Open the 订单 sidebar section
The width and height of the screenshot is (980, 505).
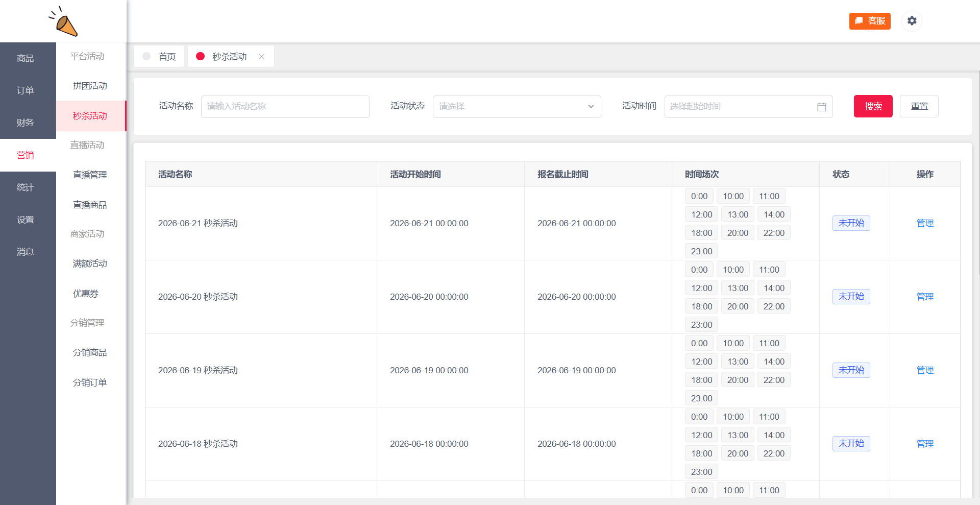tap(26, 90)
